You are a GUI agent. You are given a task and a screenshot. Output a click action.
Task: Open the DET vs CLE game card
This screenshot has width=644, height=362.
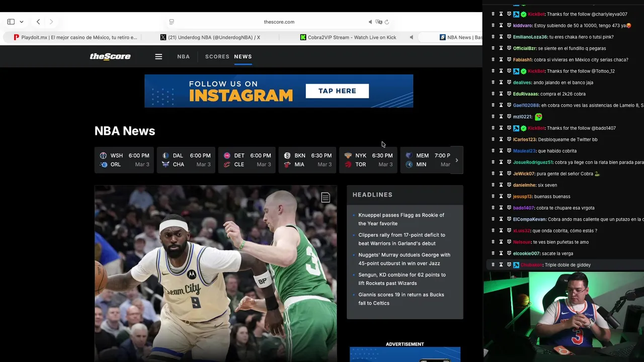[x=247, y=160]
